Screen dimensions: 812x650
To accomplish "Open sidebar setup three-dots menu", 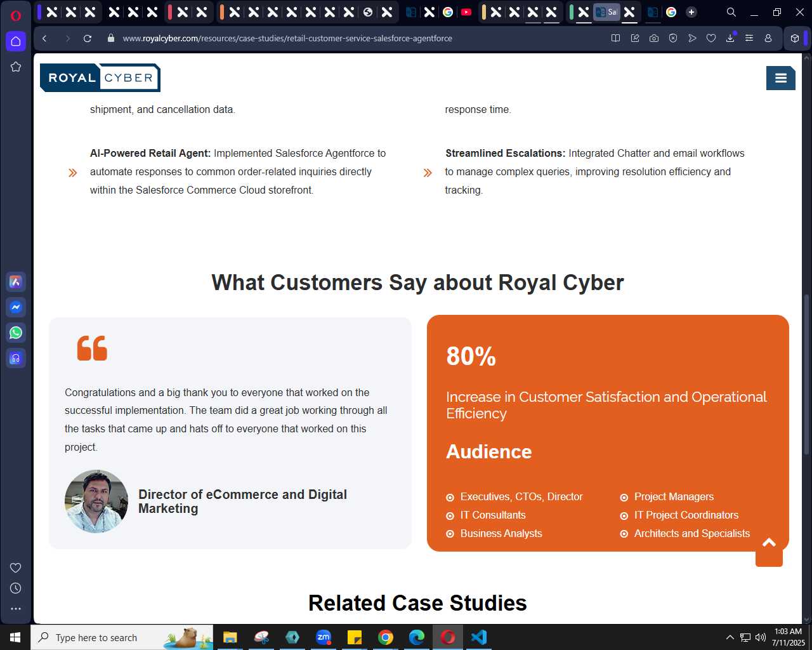I will tap(16, 608).
